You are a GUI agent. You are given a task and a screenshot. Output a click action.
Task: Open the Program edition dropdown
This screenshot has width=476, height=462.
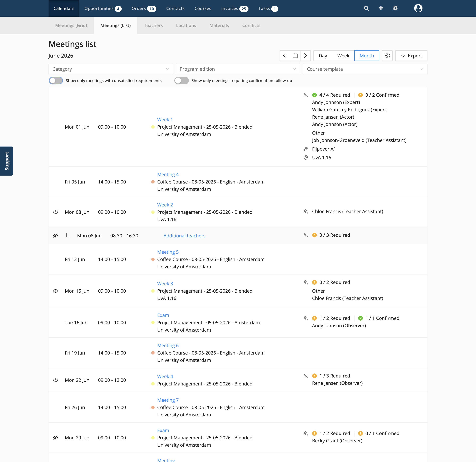point(238,69)
